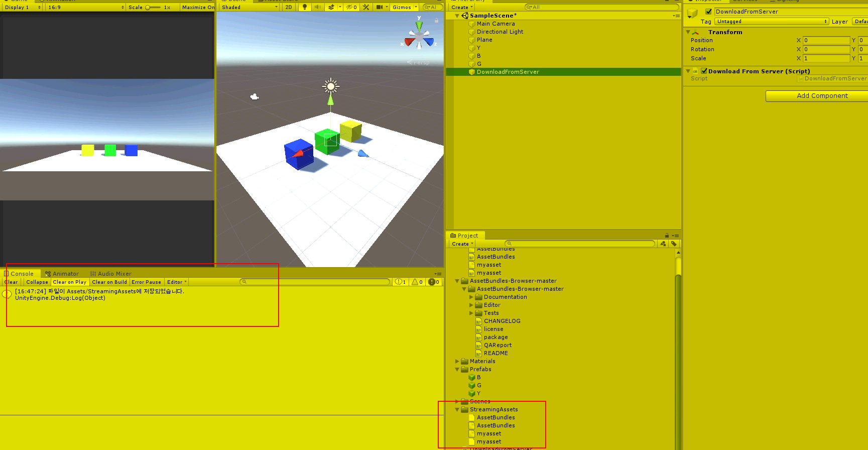Toggle Maximize On Play in Game view

[198, 7]
